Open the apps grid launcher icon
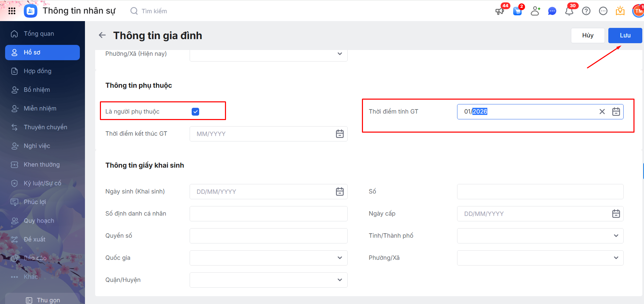 (12, 11)
